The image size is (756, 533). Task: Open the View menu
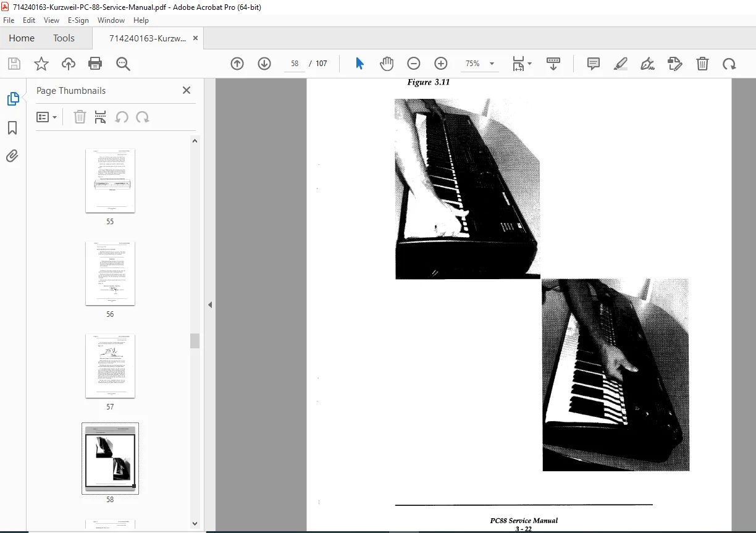[x=51, y=20]
